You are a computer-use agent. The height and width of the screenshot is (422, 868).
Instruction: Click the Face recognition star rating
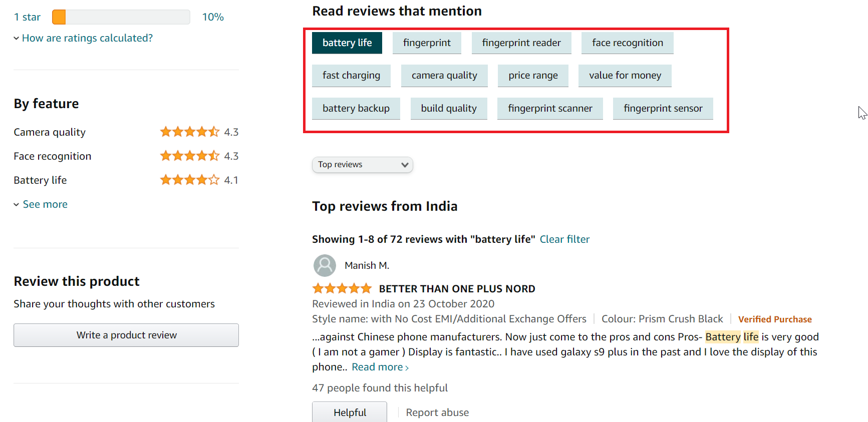[x=189, y=156]
